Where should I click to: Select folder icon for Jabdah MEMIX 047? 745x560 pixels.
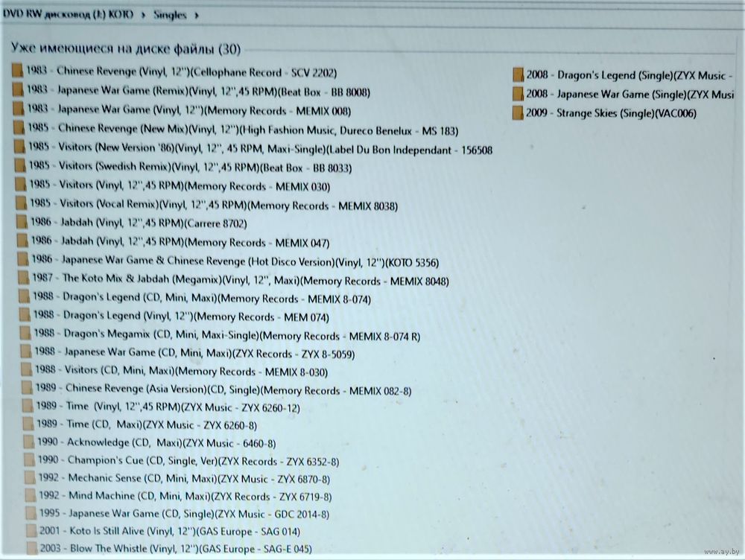click(x=22, y=241)
